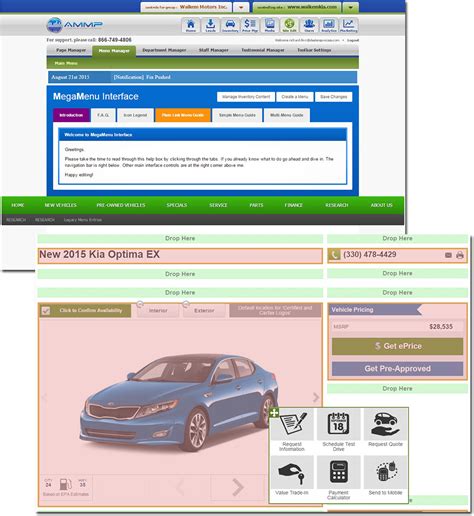Click the fuel pump EPA estimates icon
Screen dimensions: 474x516
[x=65, y=484]
